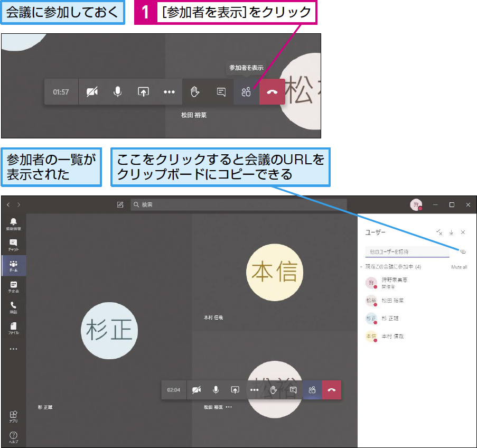The image size is (477, 448).
Task: Collapse the current participants list section
Action: 361,267
